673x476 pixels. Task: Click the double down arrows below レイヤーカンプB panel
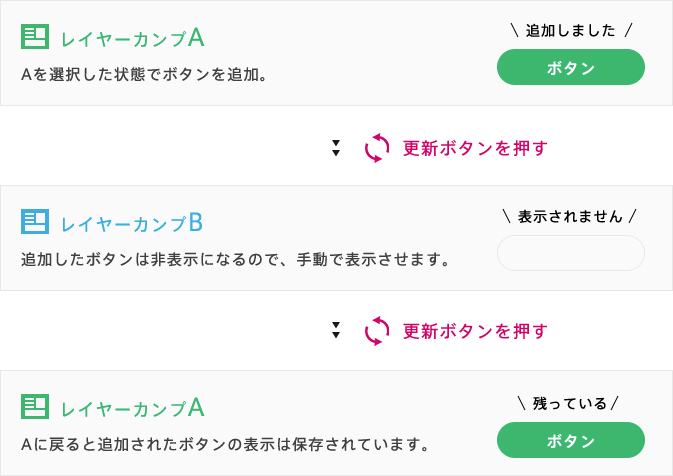tap(336, 330)
